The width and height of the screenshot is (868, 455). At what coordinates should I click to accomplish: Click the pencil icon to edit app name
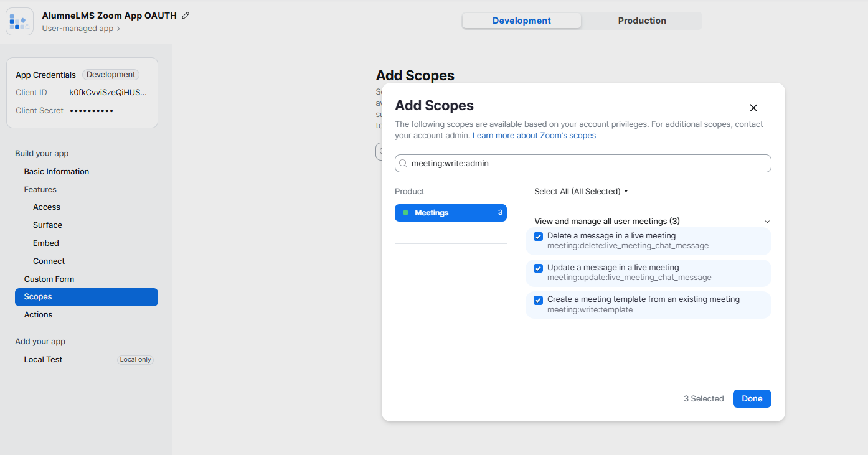(x=186, y=16)
